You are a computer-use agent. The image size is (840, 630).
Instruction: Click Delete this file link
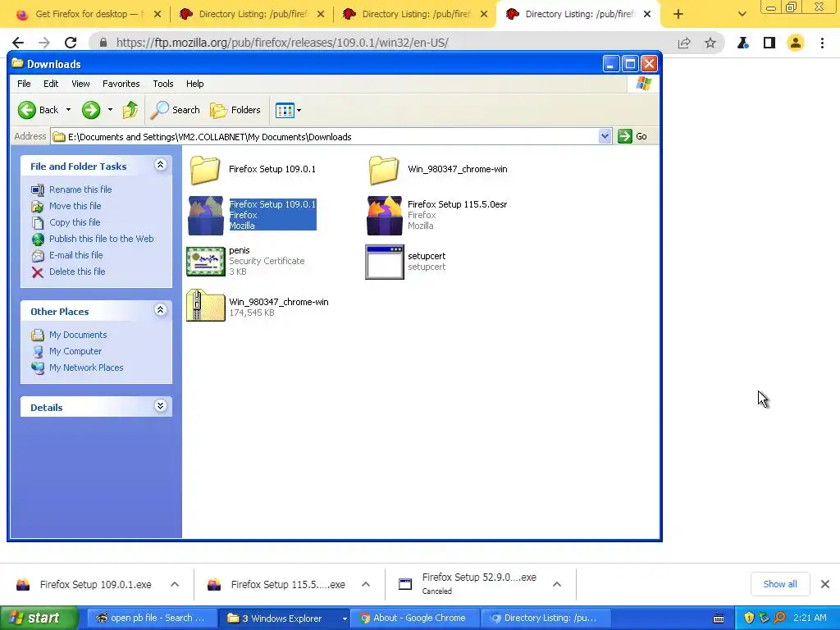click(x=77, y=272)
